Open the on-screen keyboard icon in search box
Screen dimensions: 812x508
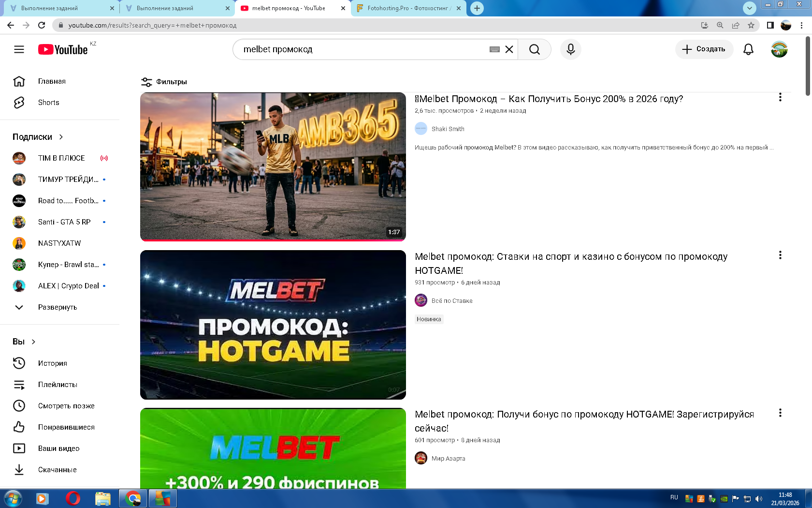pos(494,49)
